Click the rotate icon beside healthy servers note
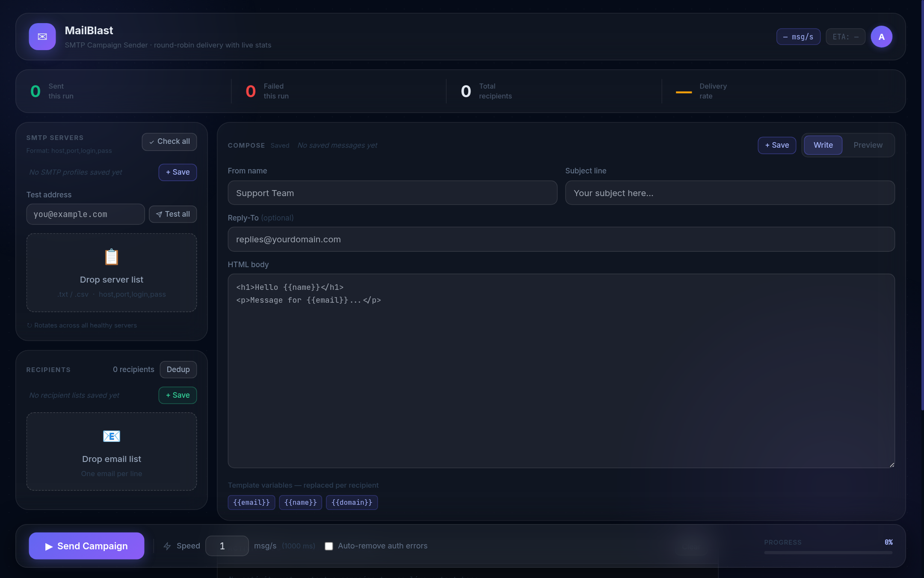The height and width of the screenshot is (578, 924). coord(29,325)
